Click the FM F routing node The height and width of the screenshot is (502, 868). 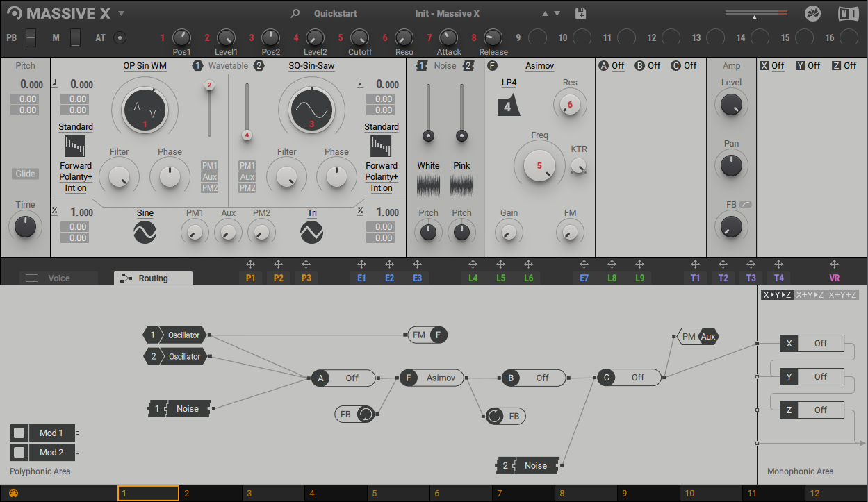click(427, 335)
